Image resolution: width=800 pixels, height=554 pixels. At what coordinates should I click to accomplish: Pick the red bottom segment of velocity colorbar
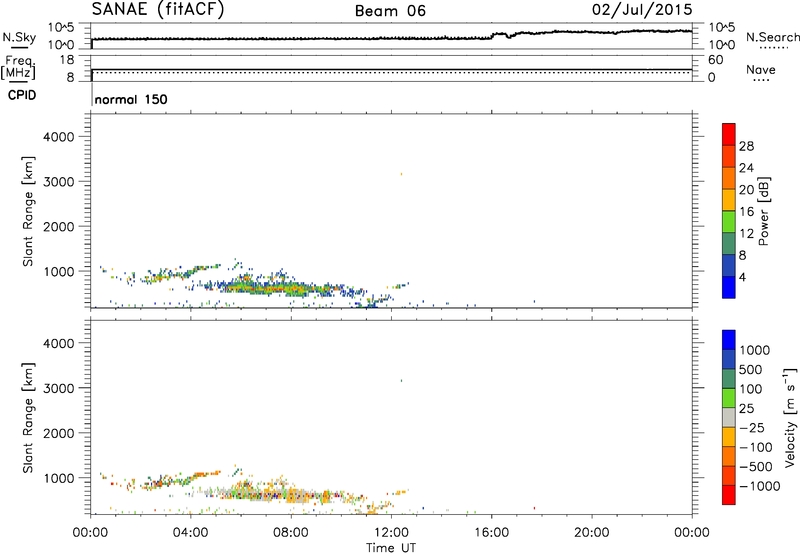[x=729, y=495]
